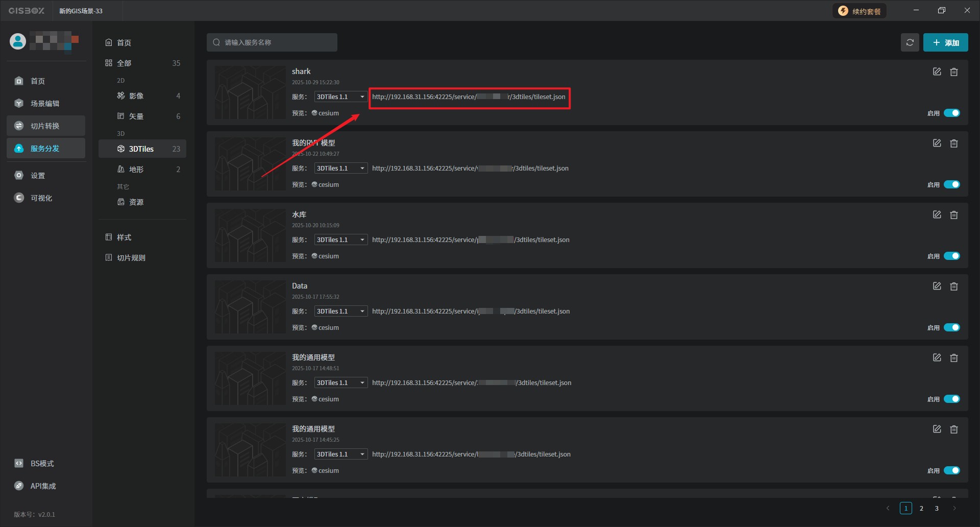
Task: Open the 可视化 section in the sidebar
Action: [41, 198]
